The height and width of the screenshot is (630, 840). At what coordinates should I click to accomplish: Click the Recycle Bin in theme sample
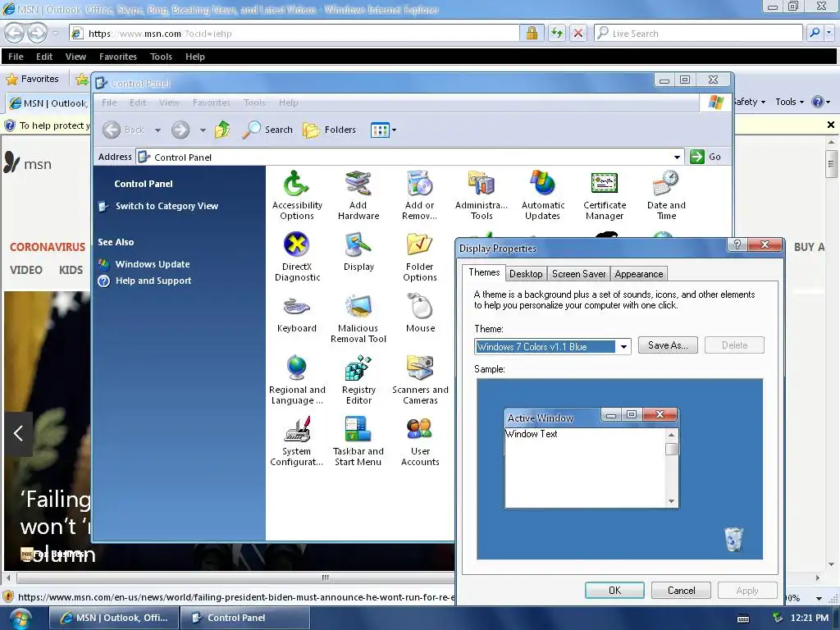[x=733, y=538]
